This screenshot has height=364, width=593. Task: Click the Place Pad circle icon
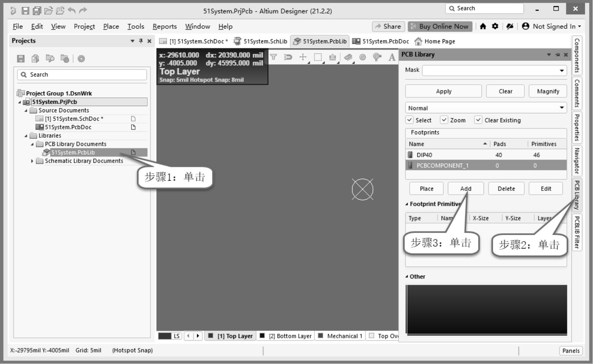tap(363, 57)
